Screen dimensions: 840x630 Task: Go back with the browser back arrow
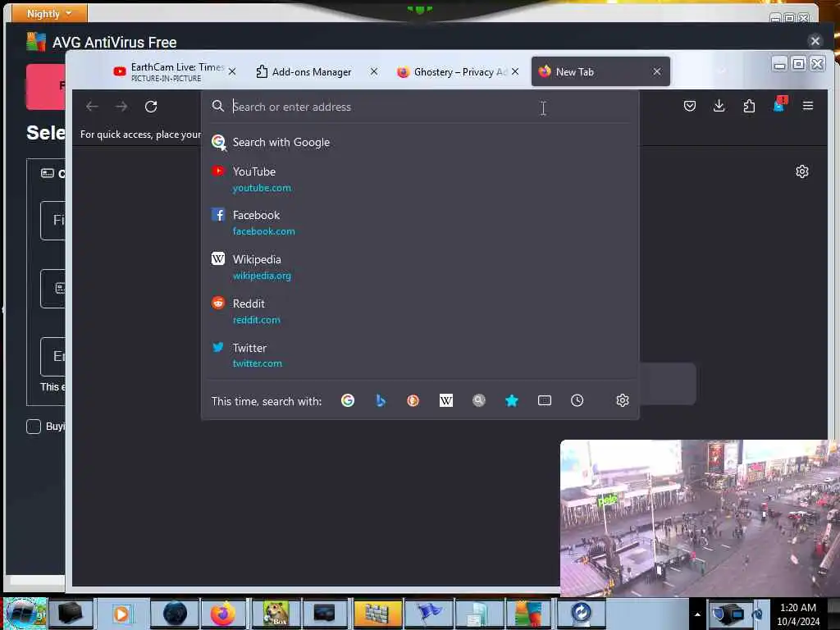(x=92, y=107)
